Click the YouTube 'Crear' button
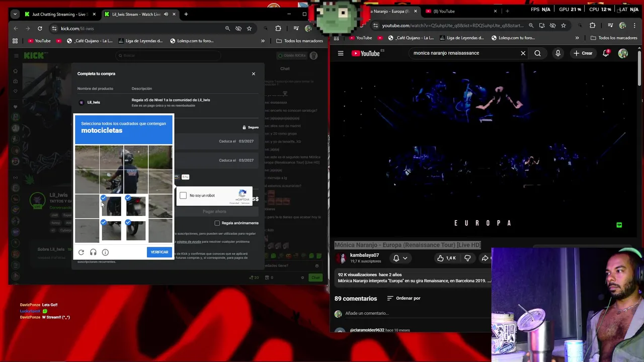Screen dimensions: 644x362 tap(583, 53)
